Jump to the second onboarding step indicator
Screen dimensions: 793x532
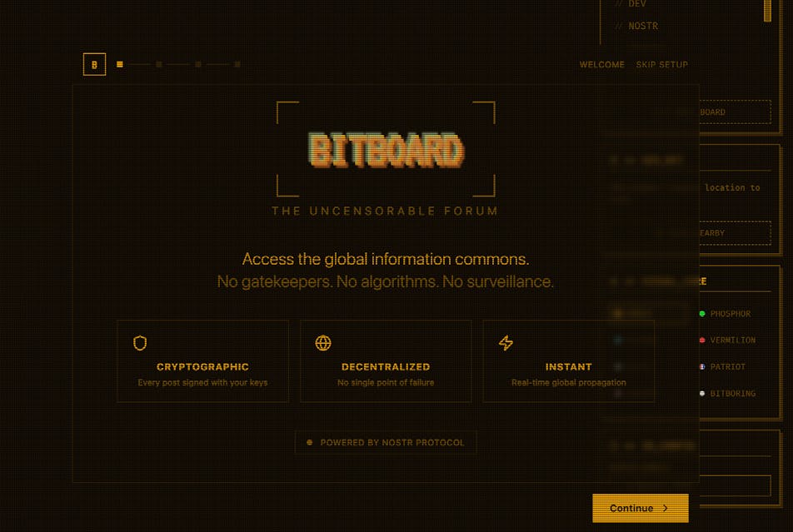pos(159,64)
